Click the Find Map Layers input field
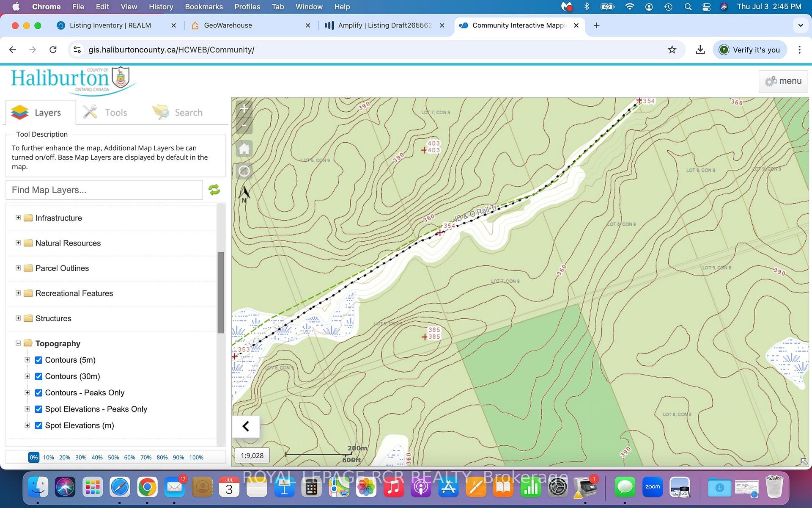Screen dimensions: 812x508 pyautogui.click(x=104, y=190)
